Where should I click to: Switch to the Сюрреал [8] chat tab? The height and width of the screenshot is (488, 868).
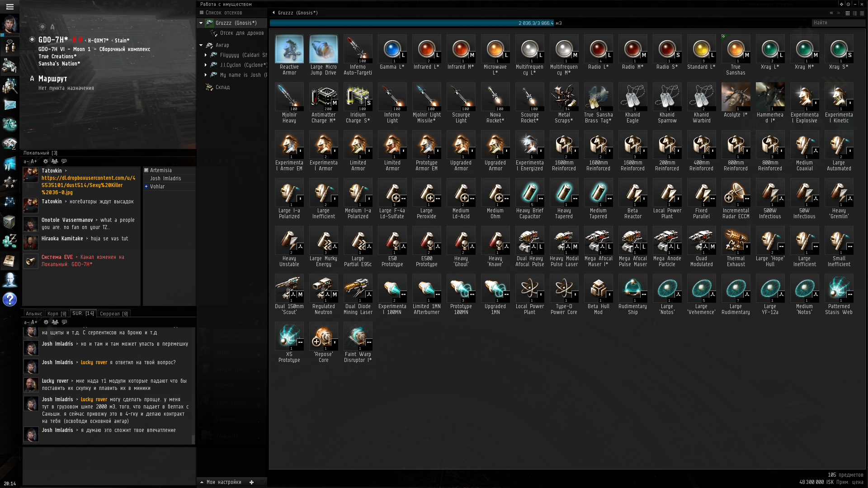pyautogui.click(x=114, y=314)
